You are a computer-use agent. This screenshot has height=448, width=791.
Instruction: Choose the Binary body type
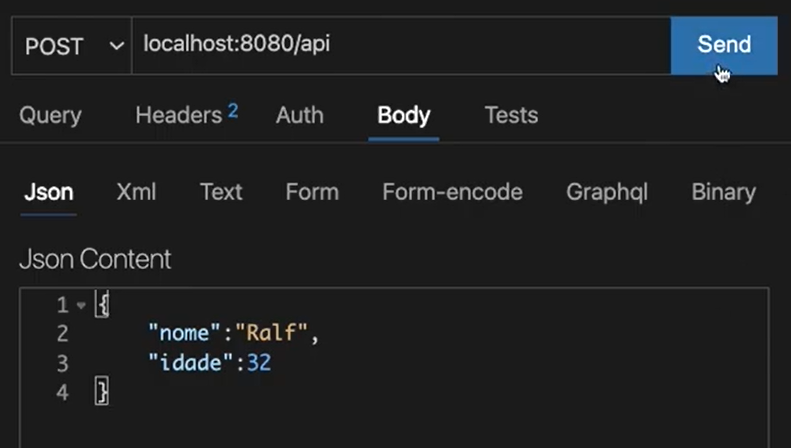(723, 192)
